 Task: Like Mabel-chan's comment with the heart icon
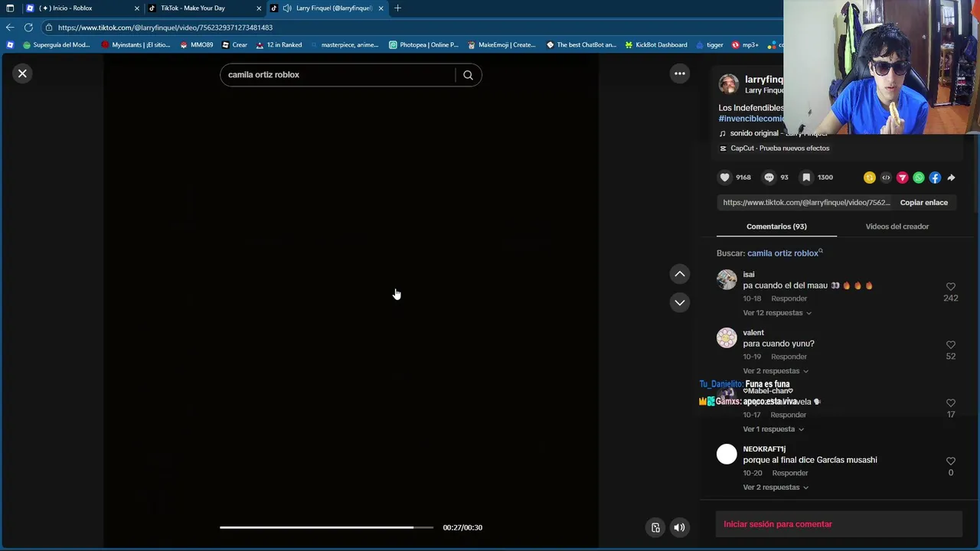pos(951,403)
